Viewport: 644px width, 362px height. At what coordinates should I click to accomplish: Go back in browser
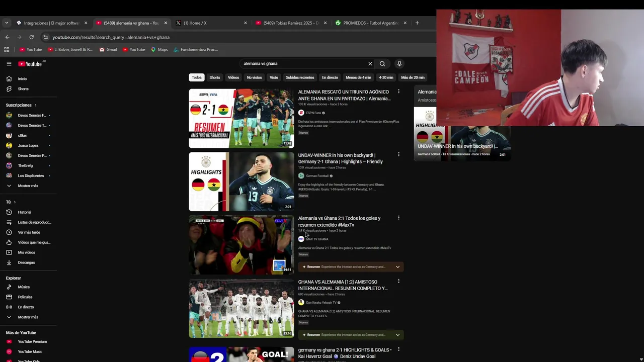(7, 37)
